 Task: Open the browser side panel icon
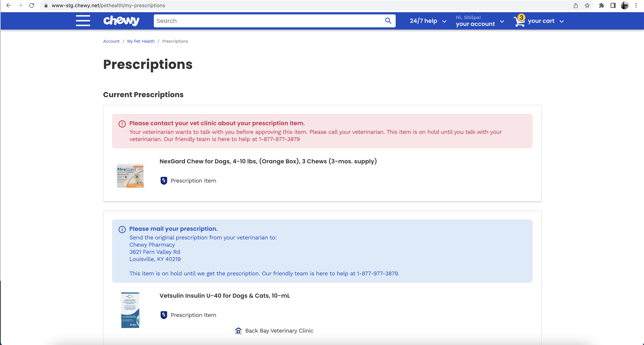613,5
